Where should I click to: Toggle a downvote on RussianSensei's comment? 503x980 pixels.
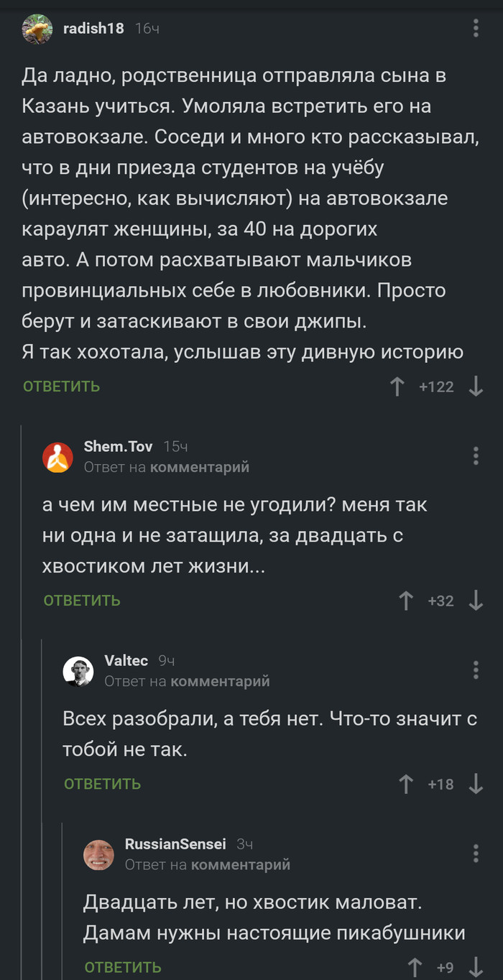tap(475, 966)
